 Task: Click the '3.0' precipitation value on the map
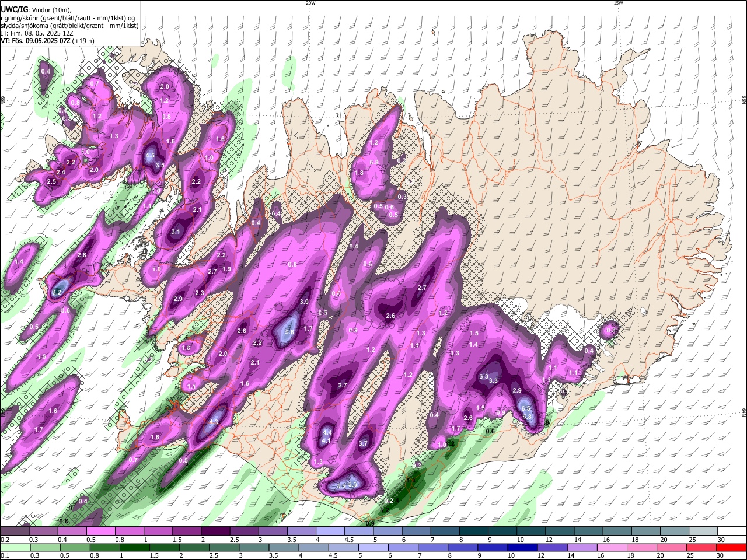[x=304, y=302]
